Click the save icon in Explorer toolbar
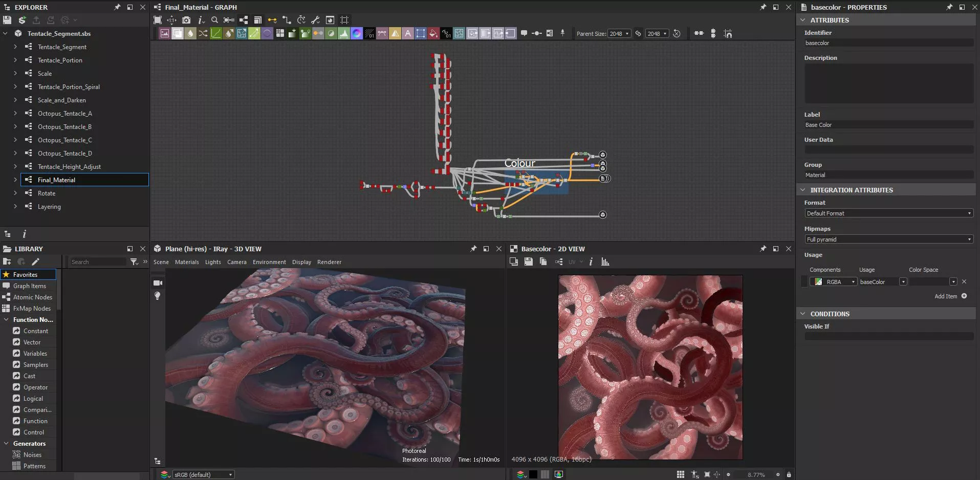Screen dimensions: 980x480 coord(7,20)
